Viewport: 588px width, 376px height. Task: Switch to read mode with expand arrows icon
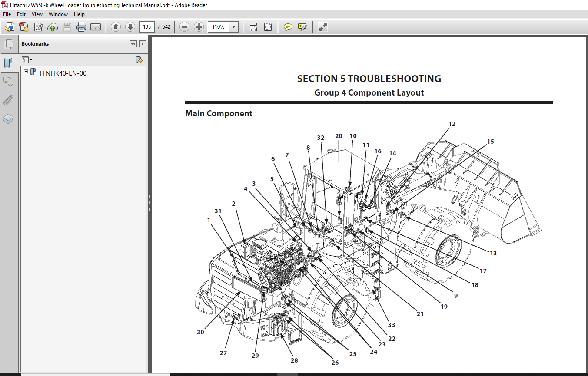[x=322, y=27]
